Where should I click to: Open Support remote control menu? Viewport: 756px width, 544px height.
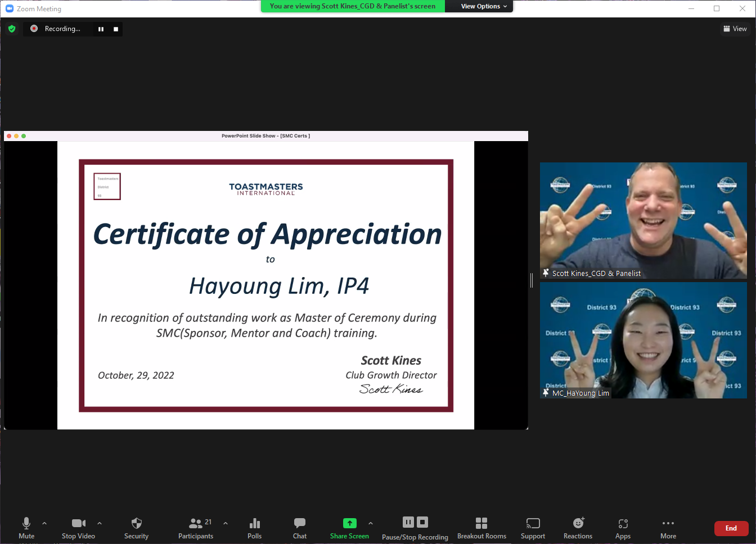pyautogui.click(x=533, y=528)
